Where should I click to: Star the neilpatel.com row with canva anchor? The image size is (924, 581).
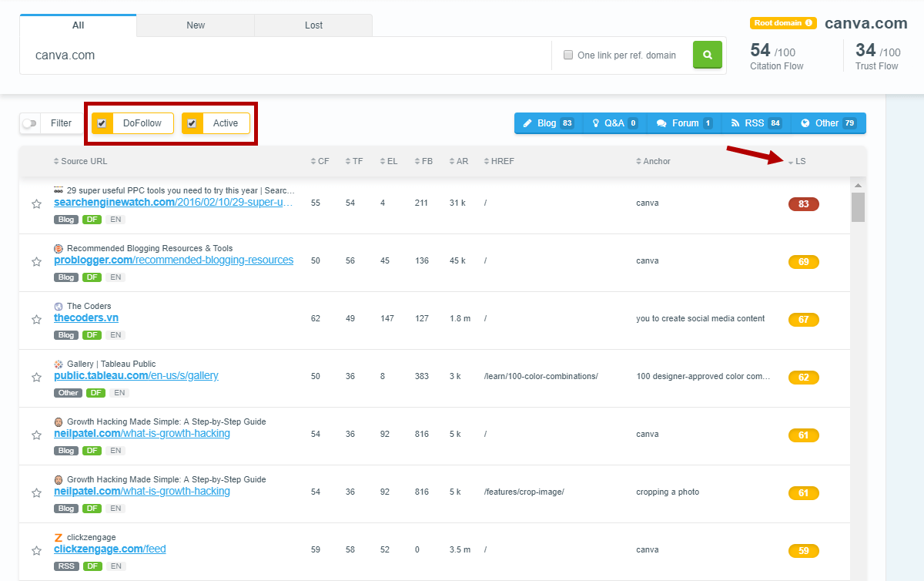coord(36,435)
